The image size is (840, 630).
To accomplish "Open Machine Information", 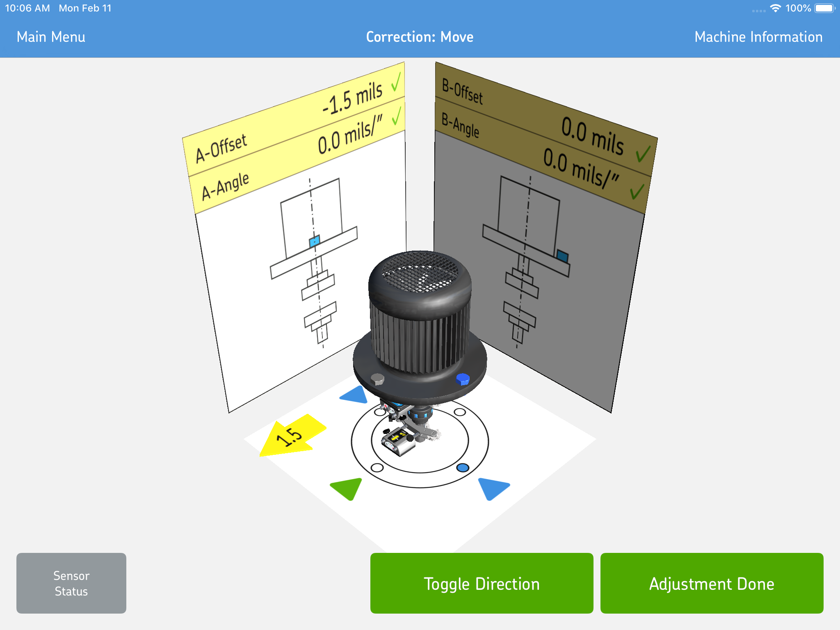I will [x=758, y=37].
